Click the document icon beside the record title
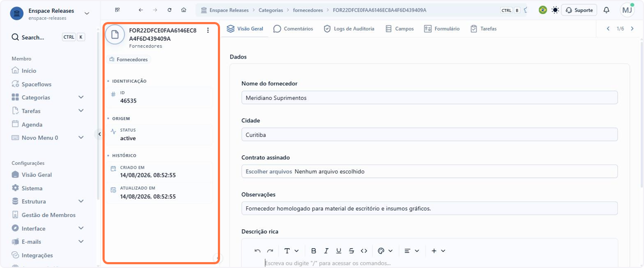The height and width of the screenshot is (268, 644). [115, 34]
